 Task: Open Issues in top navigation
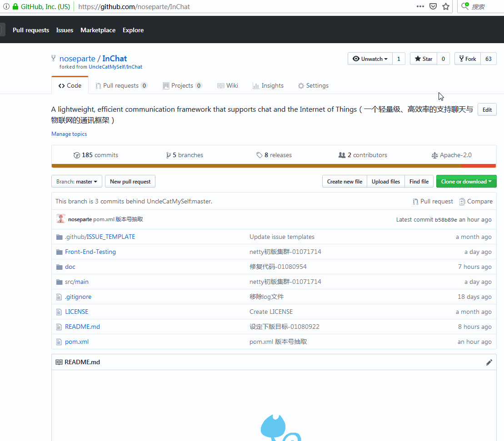pos(65,30)
